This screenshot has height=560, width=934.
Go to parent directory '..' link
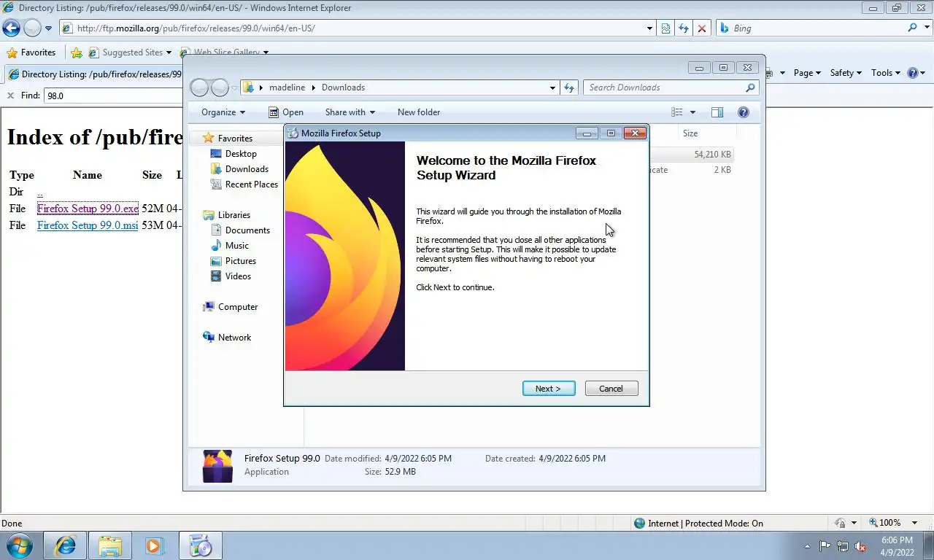[x=40, y=192]
